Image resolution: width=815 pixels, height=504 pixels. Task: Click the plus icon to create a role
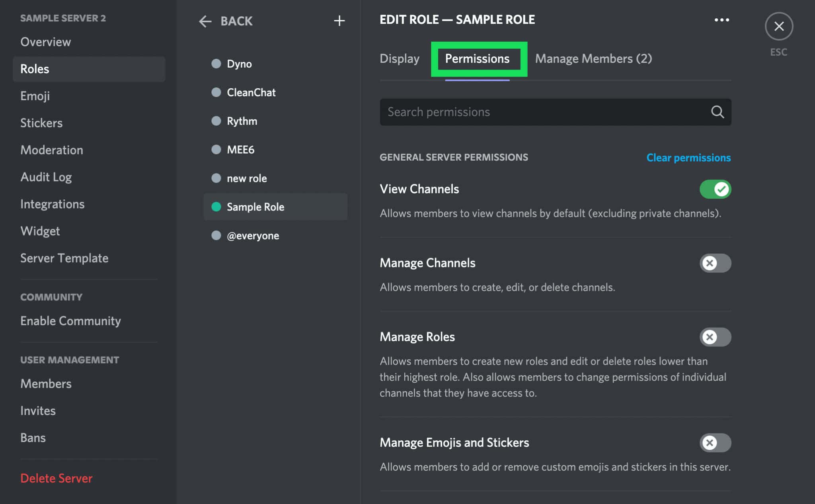coord(339,21)
